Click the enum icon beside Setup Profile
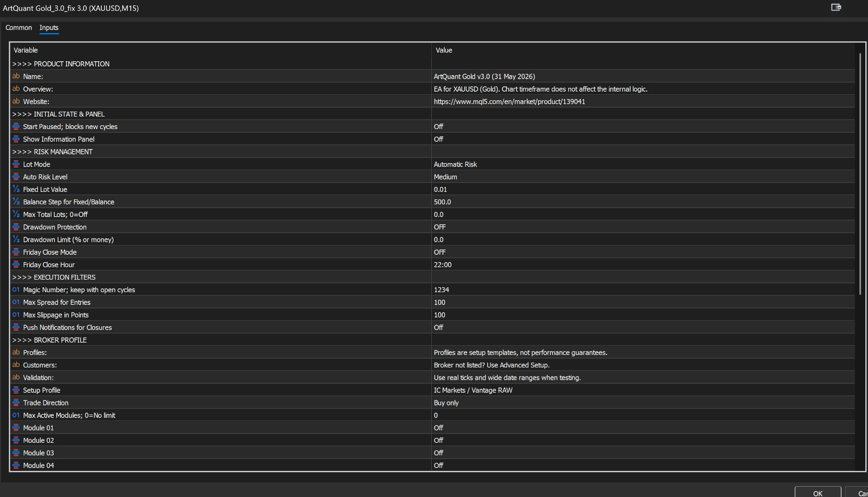868x497 pixels. [x=16, y=390]
